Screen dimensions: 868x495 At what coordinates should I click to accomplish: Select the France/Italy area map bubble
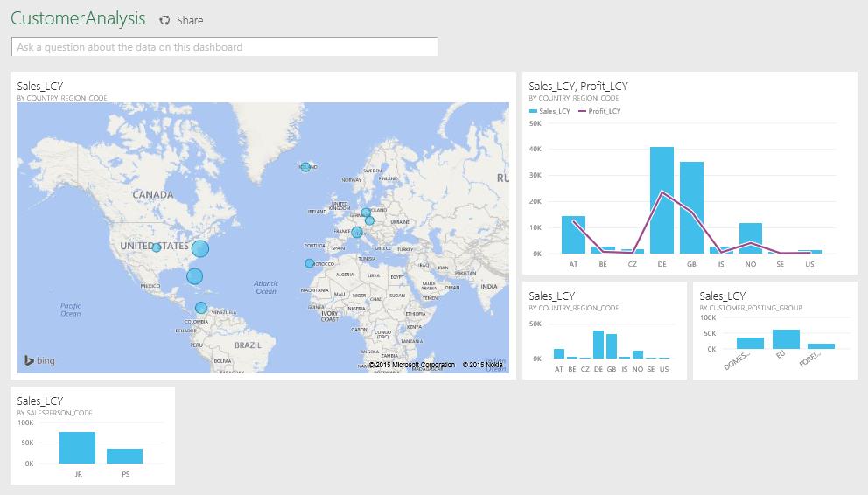click(x=357, y=233)
